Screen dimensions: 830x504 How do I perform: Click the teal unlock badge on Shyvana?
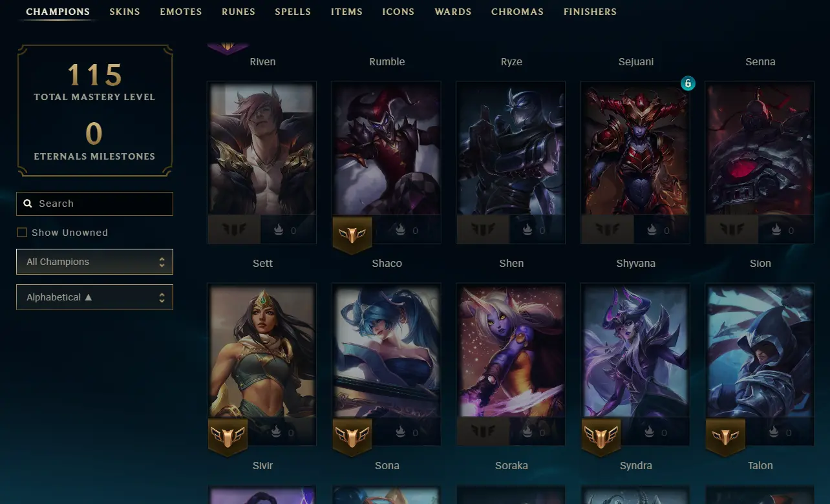[688, 83]
